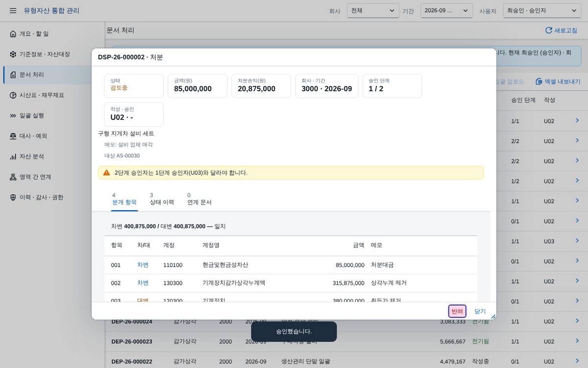Click the 대사 · 예외 scales icon
588x368 pixels.
click(13, 136)
